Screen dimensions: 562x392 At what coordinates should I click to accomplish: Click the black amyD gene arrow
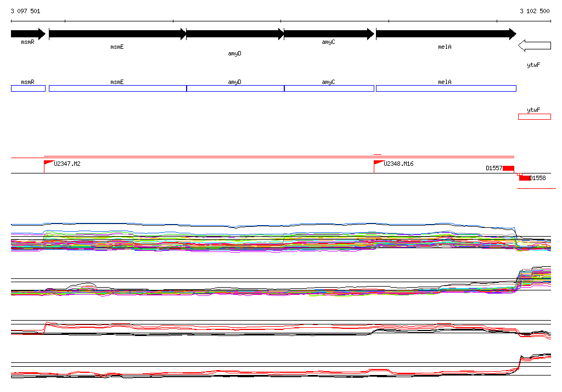point(235,34)
